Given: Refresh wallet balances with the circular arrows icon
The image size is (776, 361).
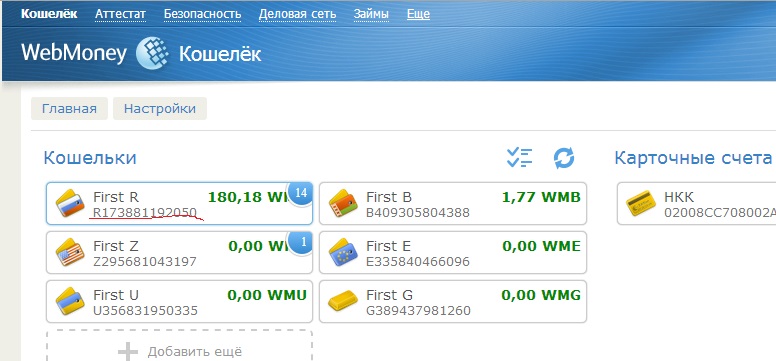Looking at the screenshot, I should click(564, 158).
